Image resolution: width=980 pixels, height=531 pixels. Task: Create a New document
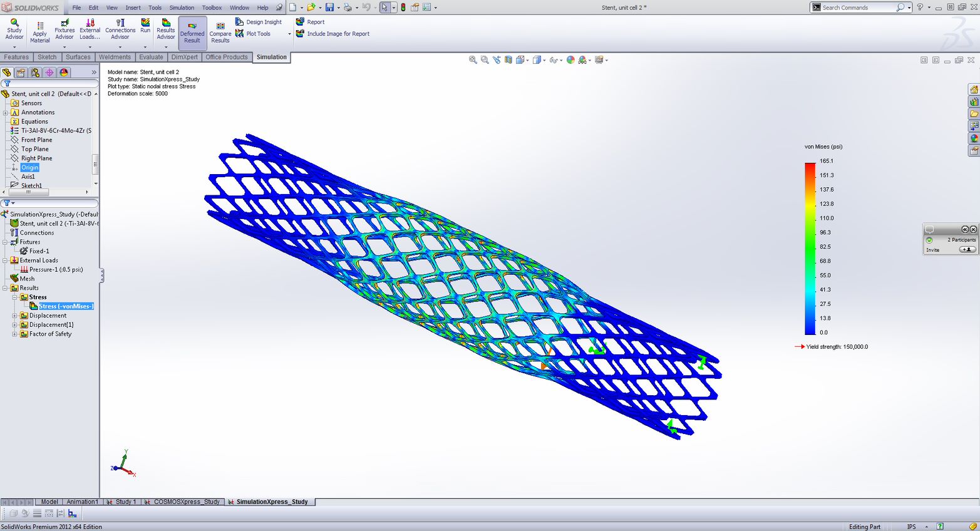click(292, 8)
